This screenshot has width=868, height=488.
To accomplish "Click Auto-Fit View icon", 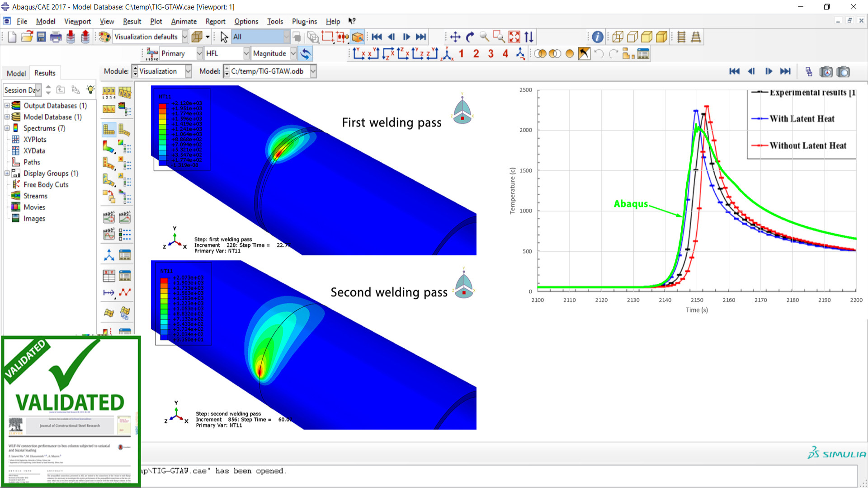I will coord(514,37).
